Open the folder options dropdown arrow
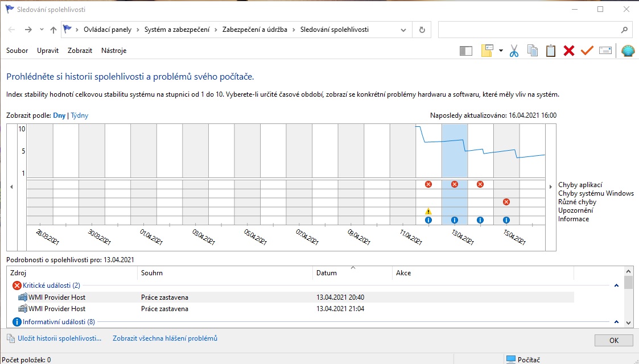639x364 pixels. (501, 51)
